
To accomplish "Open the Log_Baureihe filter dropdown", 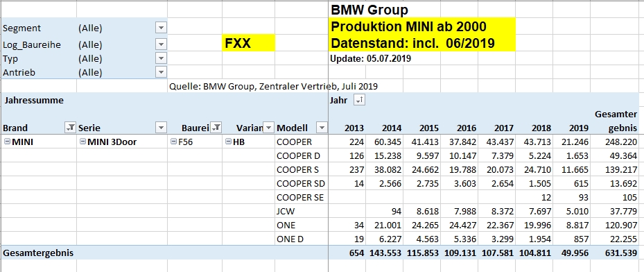I will (x=161, y=44).
